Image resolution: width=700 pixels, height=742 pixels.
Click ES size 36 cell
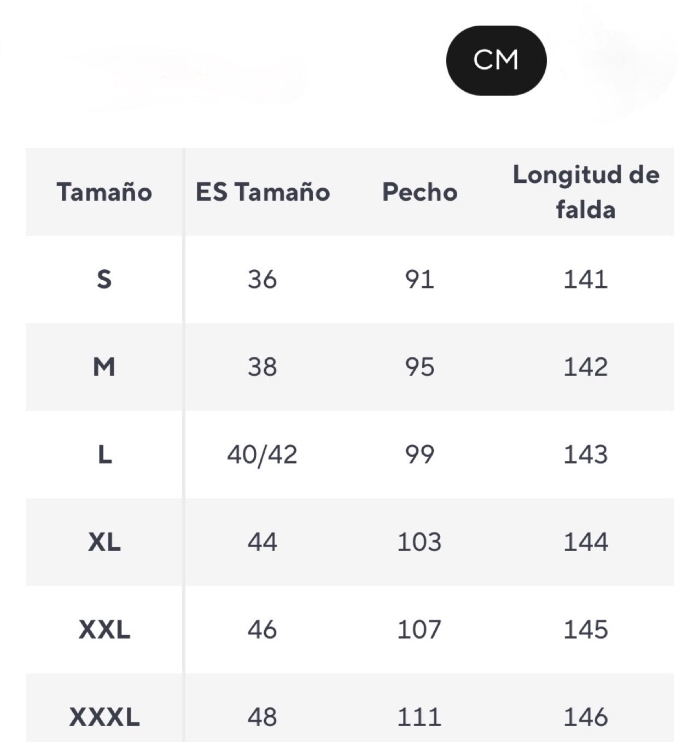click(262, 280)
